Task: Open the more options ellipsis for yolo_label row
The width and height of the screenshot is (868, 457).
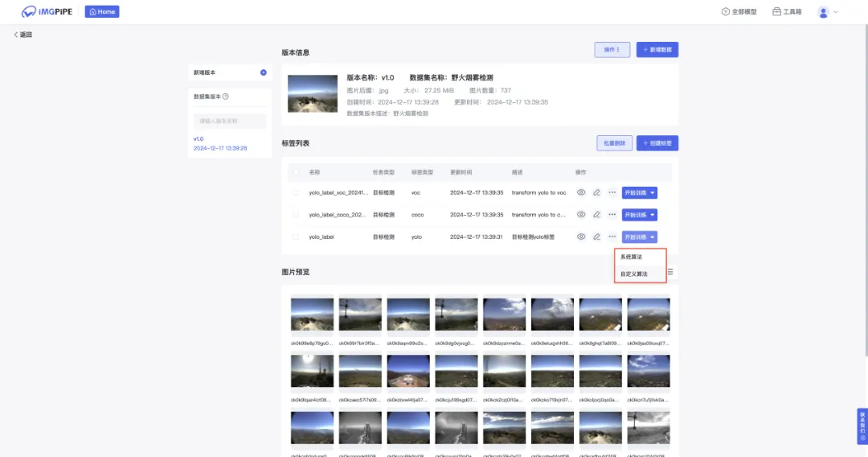Action: [x=612, y=237]
